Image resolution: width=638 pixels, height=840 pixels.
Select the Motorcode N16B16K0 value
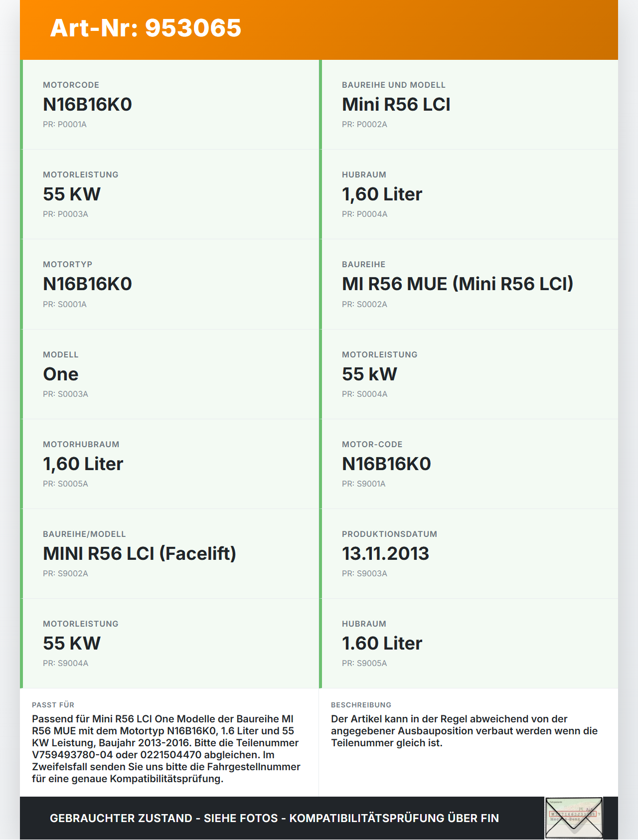click(x=87, y=105)
